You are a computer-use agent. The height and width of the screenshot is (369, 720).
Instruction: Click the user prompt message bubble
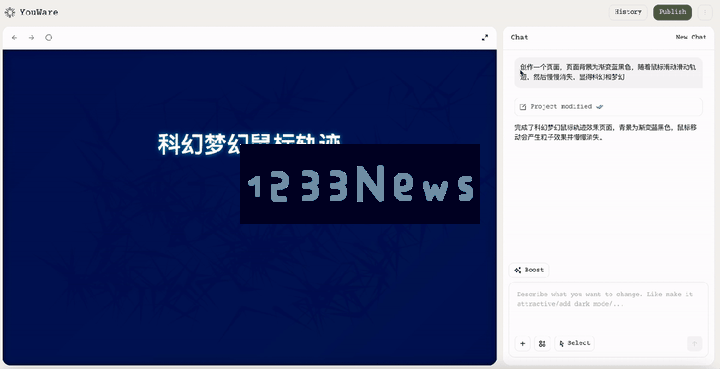(x=608, y=72)
